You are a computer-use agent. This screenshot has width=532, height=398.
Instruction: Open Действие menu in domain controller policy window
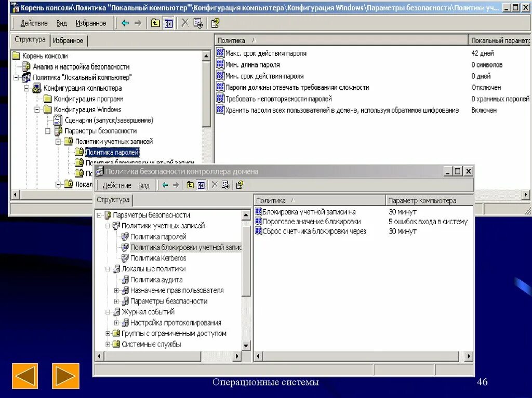[117, 185]
